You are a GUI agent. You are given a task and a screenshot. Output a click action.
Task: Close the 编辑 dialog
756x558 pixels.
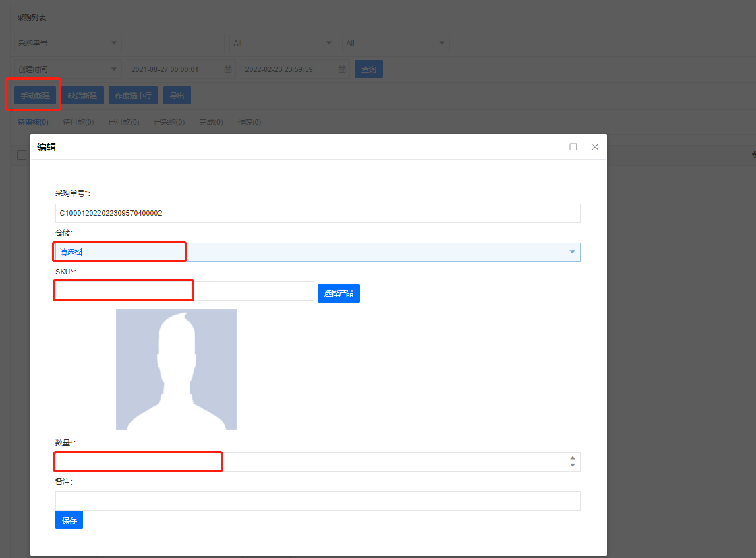595,147
